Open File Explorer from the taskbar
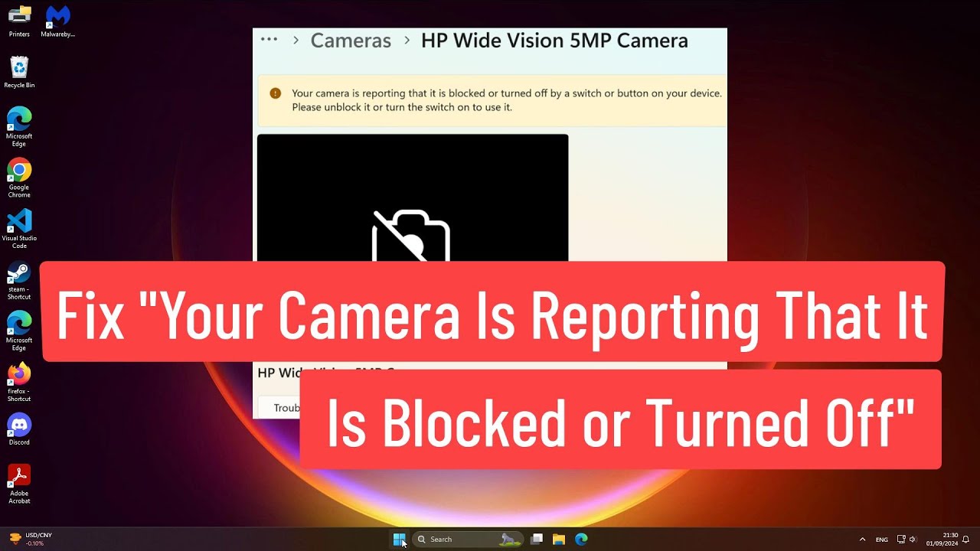980x551 pixels. (559, 540)
